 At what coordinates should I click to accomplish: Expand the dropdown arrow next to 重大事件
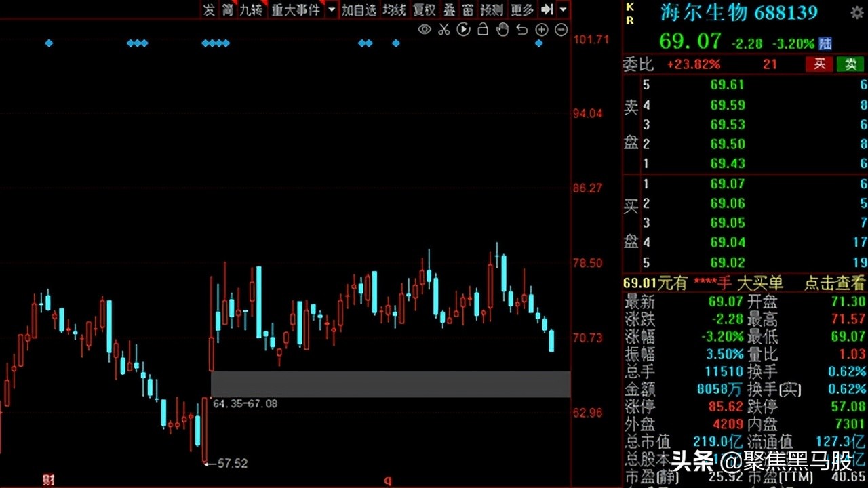point(331,10)
